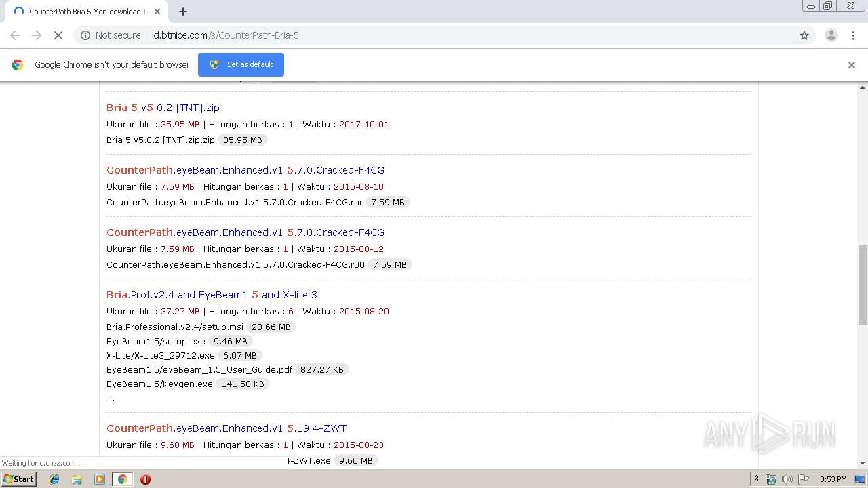This screenshot has width=868, height=488.
Task: Open Windows Explorer folder icon in taskbar
Action: click(77, 479)
